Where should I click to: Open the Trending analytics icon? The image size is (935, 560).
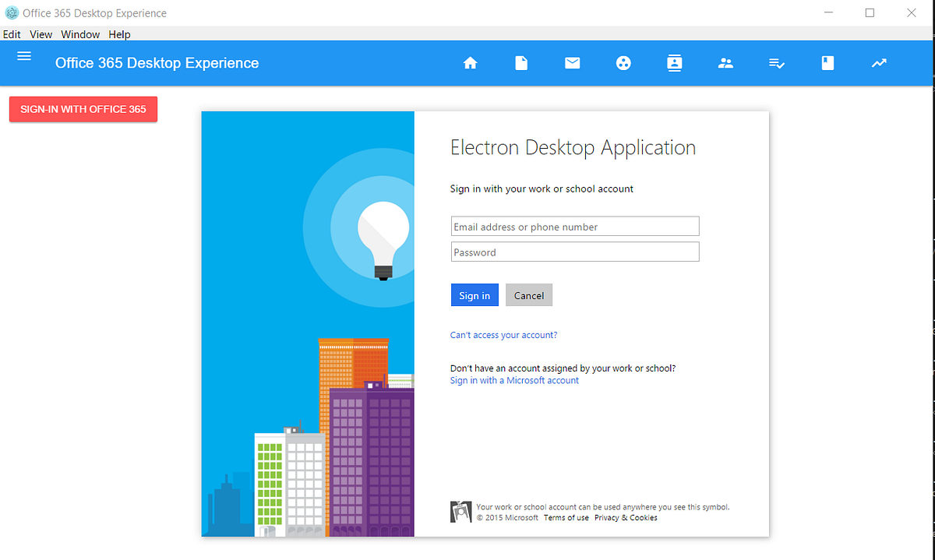click(x=879, y=63)
